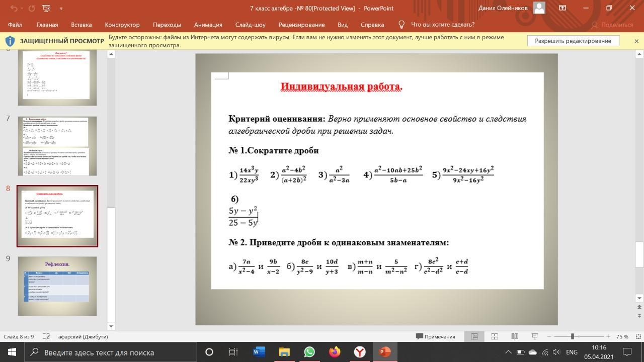644x362 pixels.
Task: Start Slide Show from status bar icon
Action: 535,336
